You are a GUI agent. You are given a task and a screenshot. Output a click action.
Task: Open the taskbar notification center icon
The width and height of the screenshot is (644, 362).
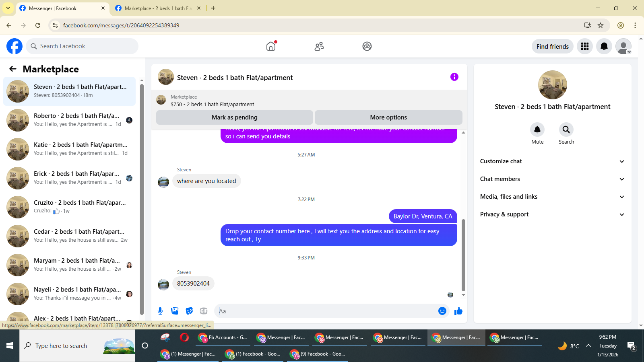click(x=632, y=346)
